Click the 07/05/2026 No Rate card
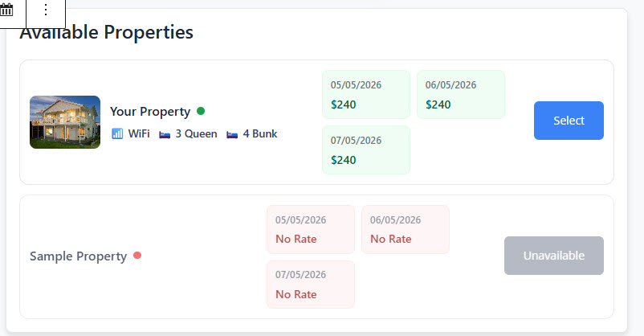The width and height of the screenshot is (644, 336). [x=310, y=285]
